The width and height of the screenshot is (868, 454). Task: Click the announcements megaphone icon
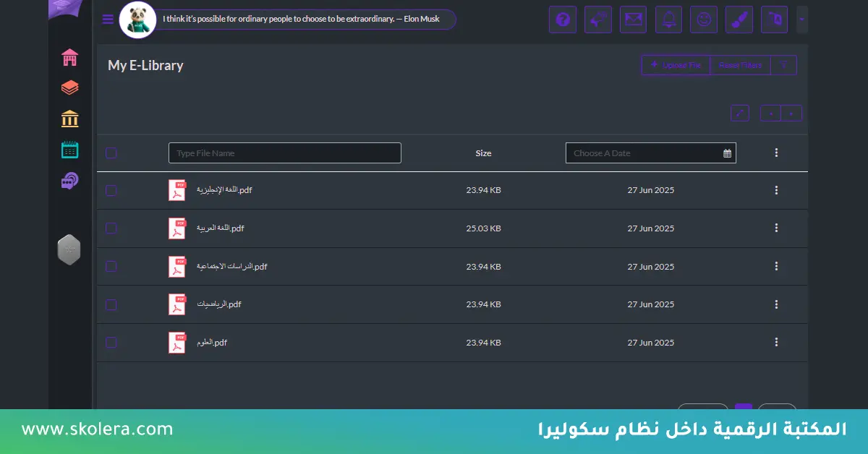coord(598,20)
